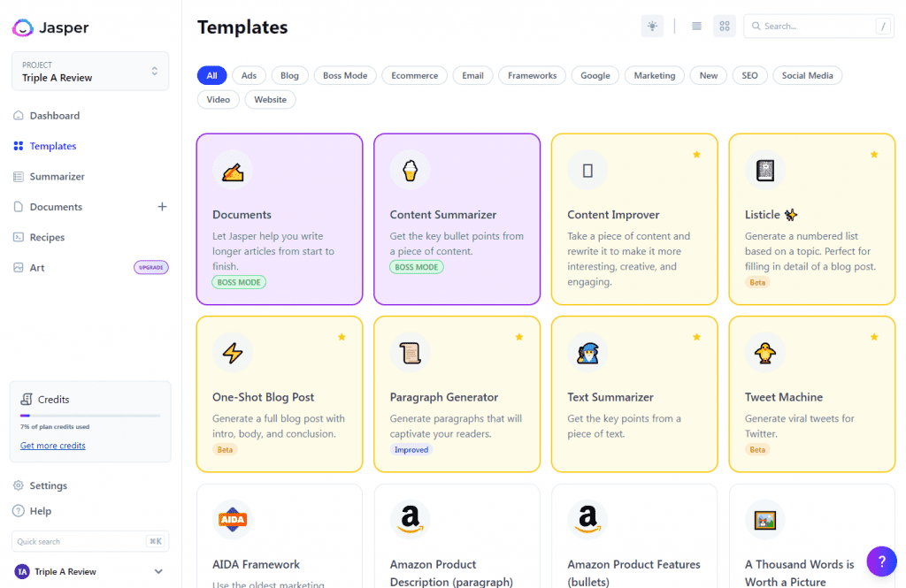The width and height of the screenshot is (906, 588).
Task: Open Summarizer from the sidebar
Action: tap(58, 177)
